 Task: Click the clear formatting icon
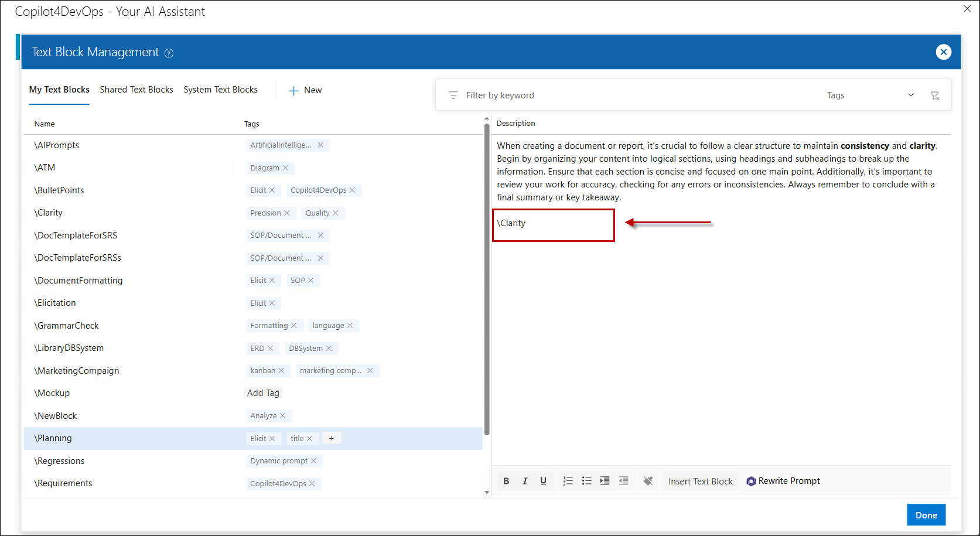pos(648,481)
